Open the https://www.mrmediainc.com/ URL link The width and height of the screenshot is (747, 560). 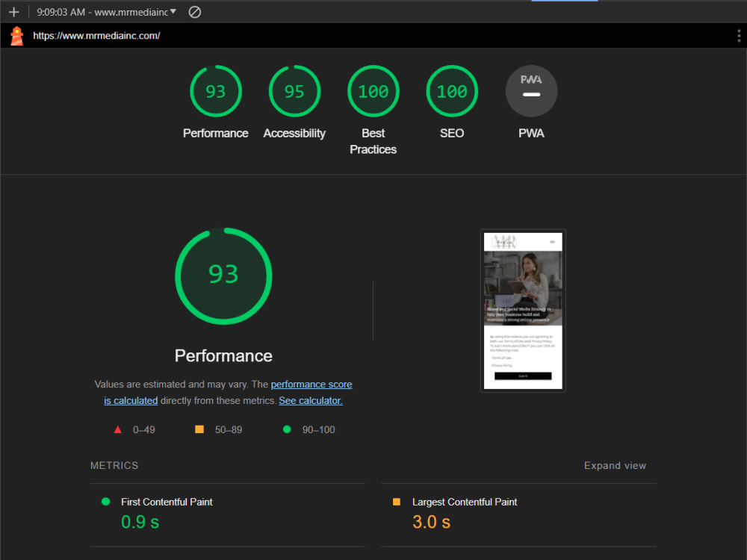tap(96, 36)
